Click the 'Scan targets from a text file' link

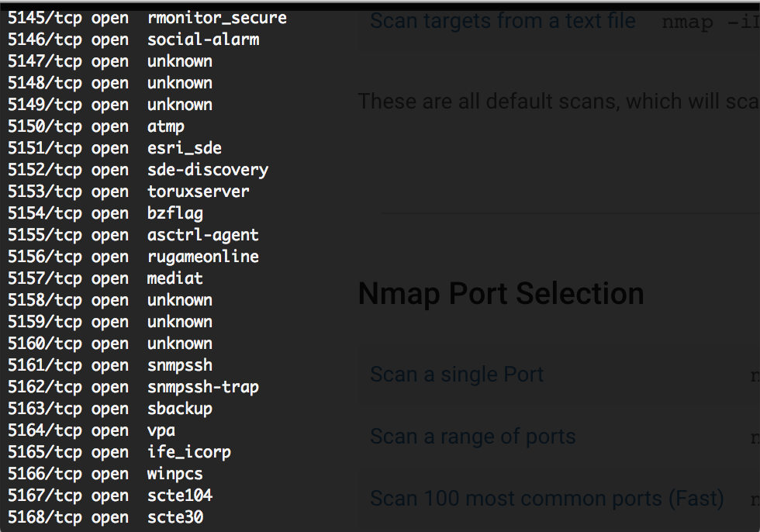pos(503,21)
